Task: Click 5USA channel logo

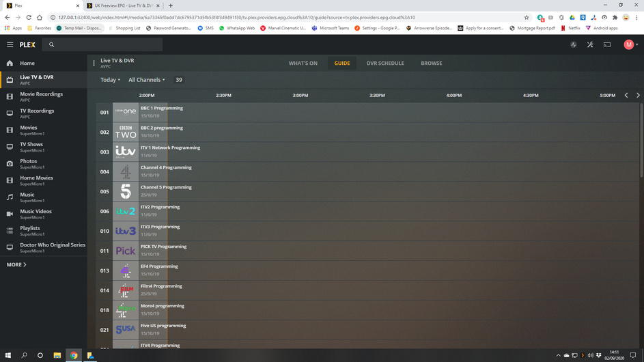Action: (126, 329)
